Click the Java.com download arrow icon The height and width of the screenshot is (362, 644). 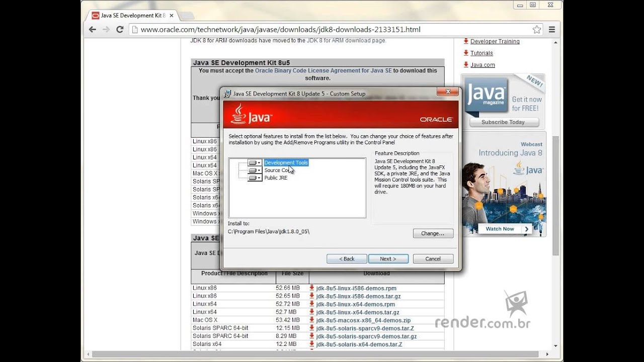(466, 64)
